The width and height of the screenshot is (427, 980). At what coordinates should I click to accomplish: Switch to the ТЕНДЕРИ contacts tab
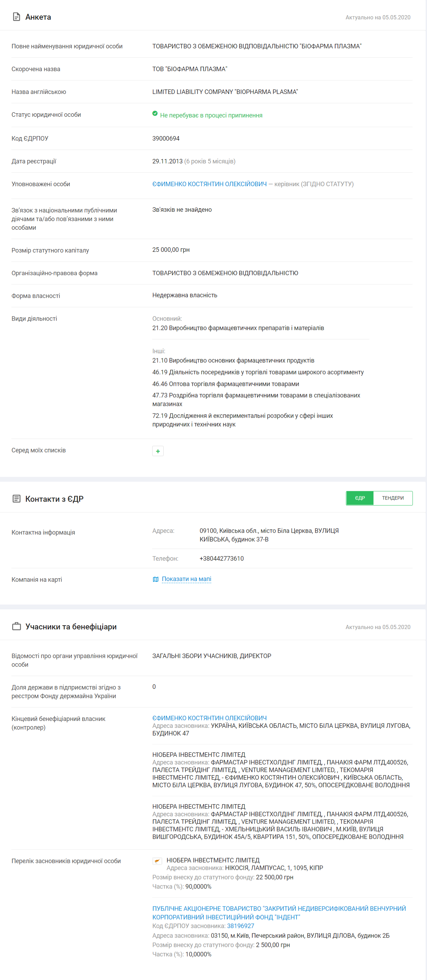pos(392,498)
